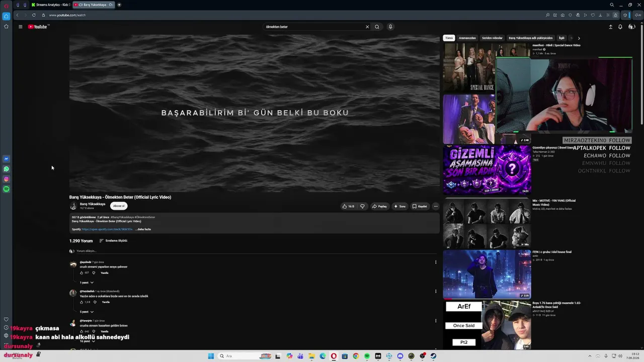This screenshot has height=362, width=644.
Task: Select the Seriden videolar filter chip
Action: coord(492,38)
